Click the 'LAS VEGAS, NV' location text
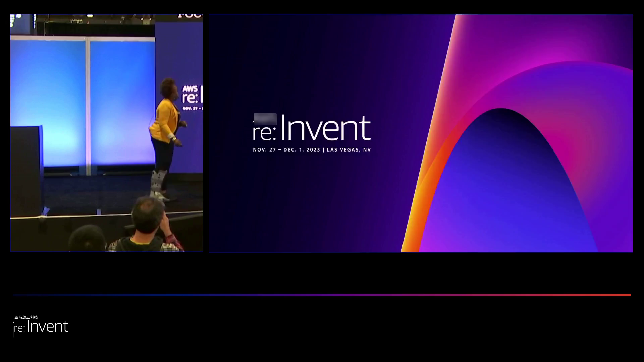This screenshot has height=362, width=644. (349, 150)
